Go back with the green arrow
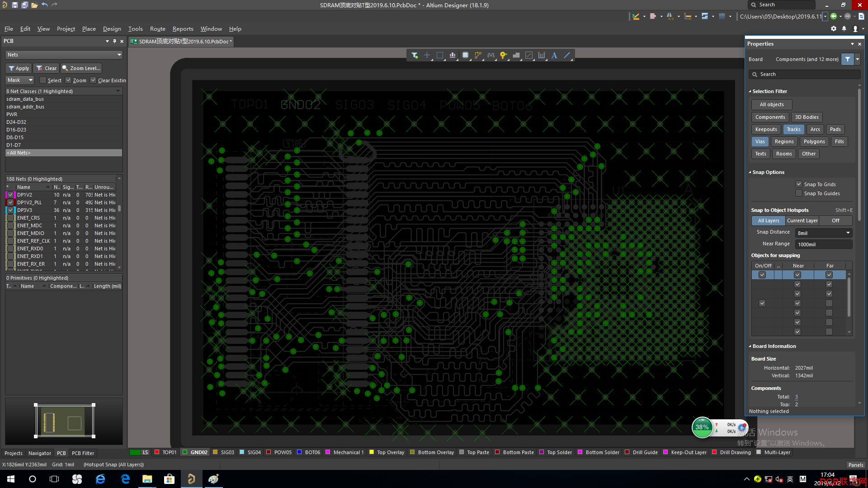 point(834,16)
